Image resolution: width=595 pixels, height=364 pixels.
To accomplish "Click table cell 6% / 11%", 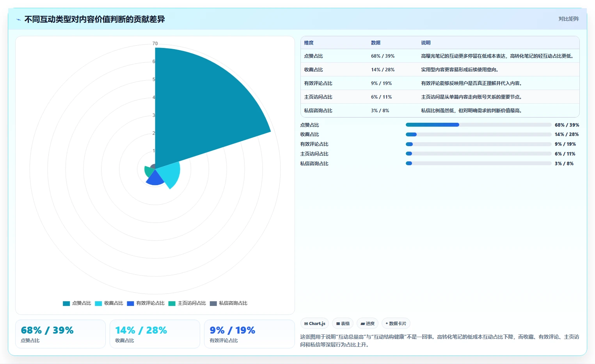I will 382,97.
